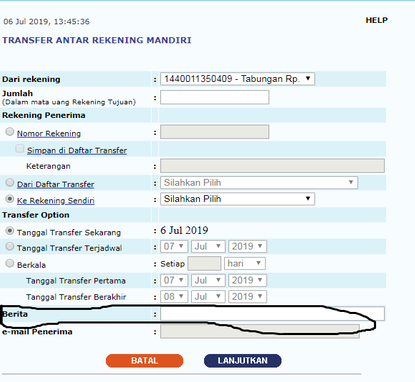Image resolution: width=415 pixels, height=382 pixels.
Task: Open the Tanggal Transfer Berakhir month dropdown
Action: (x=208, y=297)
